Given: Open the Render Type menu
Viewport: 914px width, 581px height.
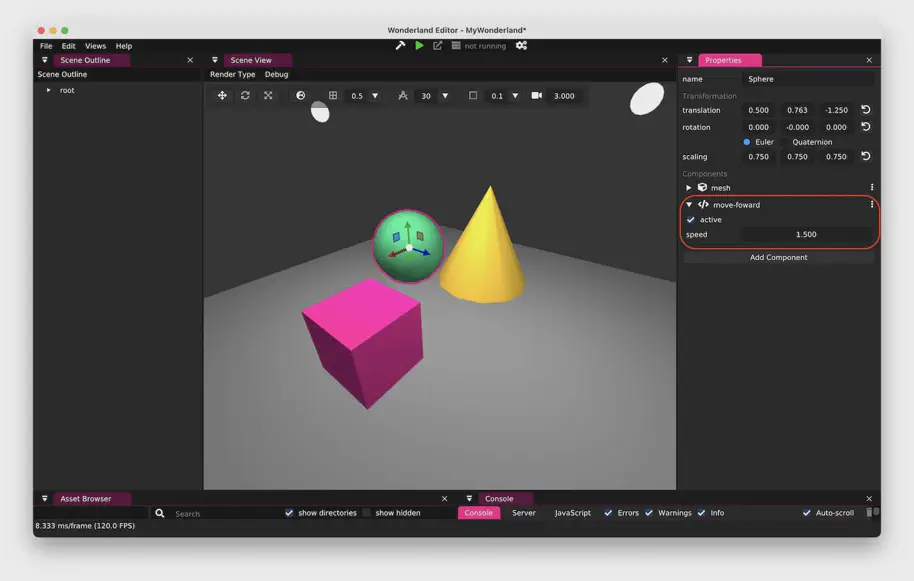Looking at the screenshot, I should 232,74.
